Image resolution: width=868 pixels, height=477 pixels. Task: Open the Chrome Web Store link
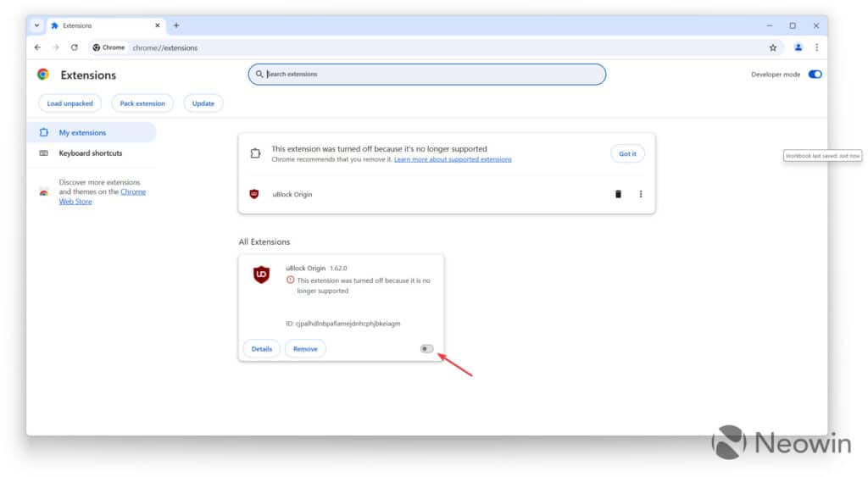[x=103, y=197]
